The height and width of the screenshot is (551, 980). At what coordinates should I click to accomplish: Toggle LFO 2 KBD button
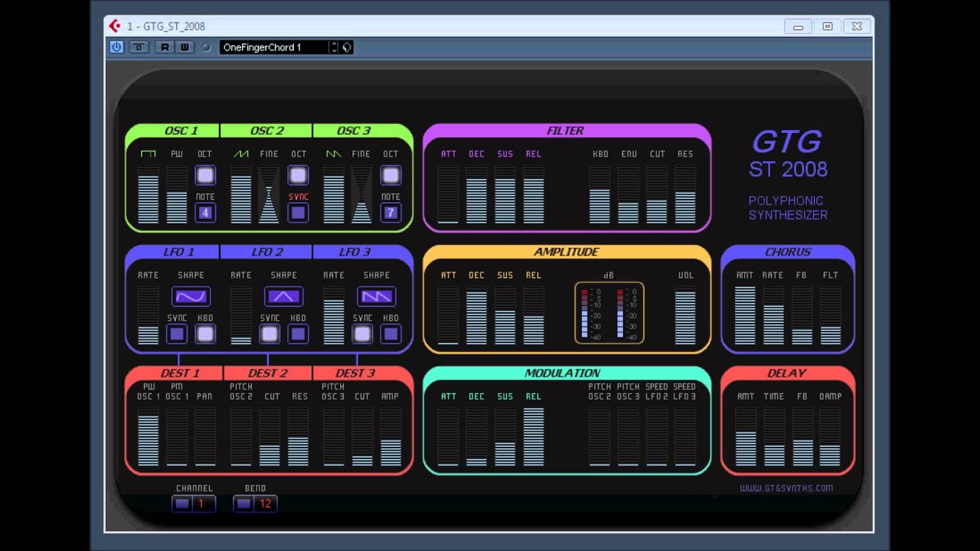point(298,334)
